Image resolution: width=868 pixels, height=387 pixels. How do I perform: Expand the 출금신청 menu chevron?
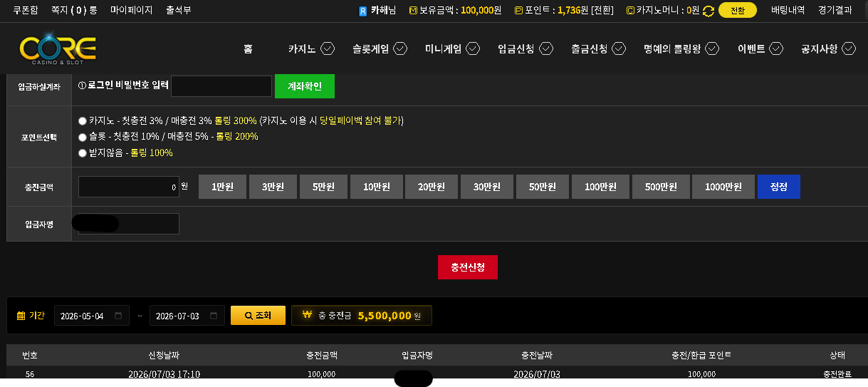[x=619, y=48]
